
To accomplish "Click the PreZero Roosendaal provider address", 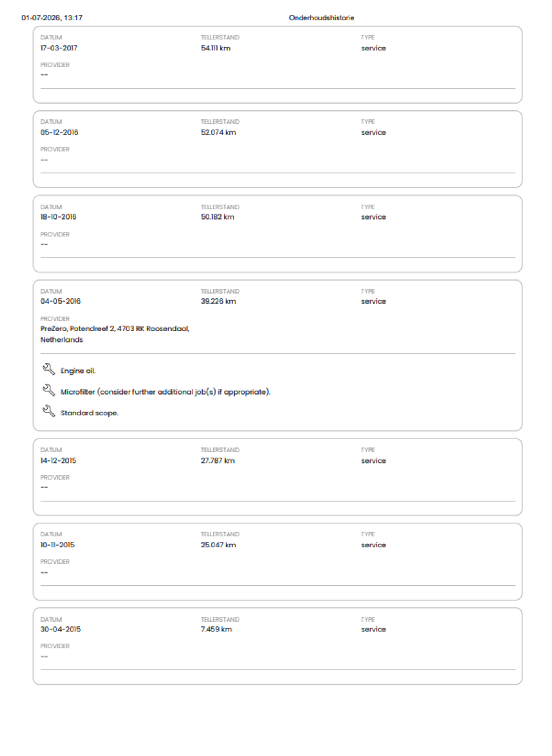I will [x=115, y=334].
